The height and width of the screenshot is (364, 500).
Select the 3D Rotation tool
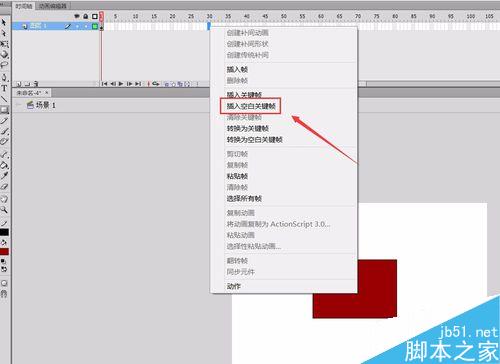pyautogui.click(x=4, y=54)
